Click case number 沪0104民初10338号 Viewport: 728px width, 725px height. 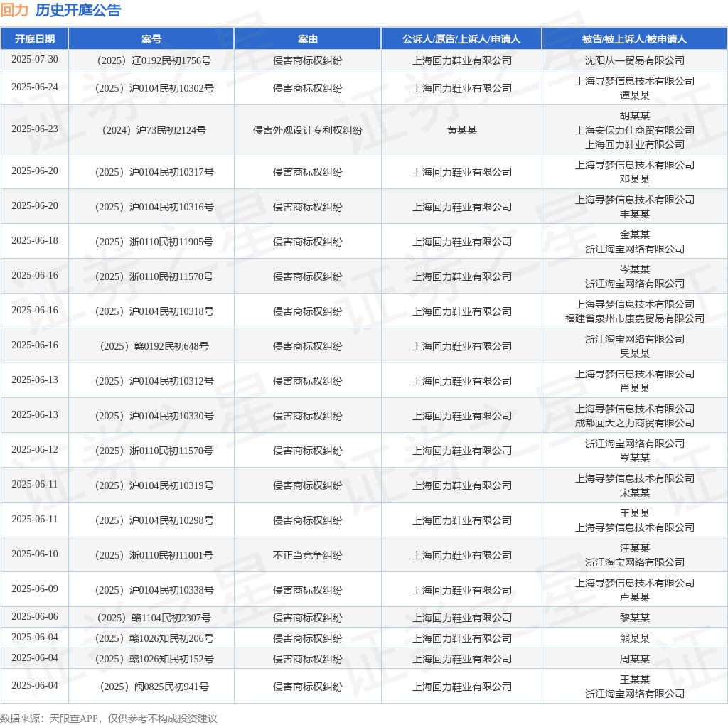(154, 589)
